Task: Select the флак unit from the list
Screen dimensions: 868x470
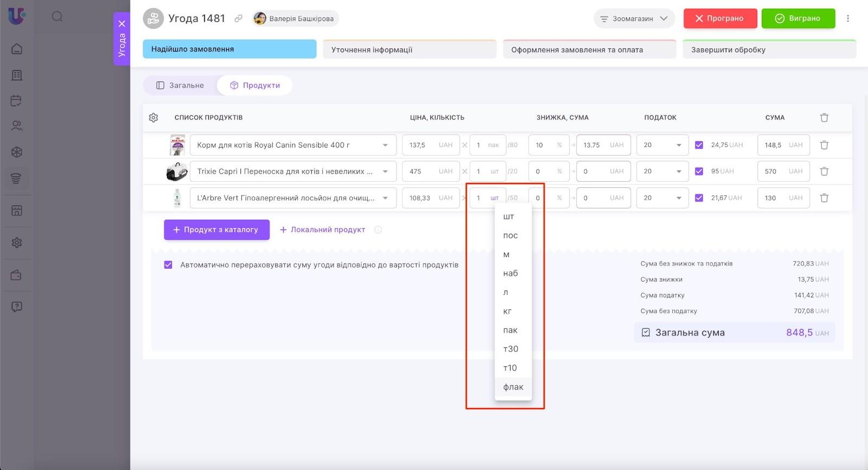Action: point(513,387)
